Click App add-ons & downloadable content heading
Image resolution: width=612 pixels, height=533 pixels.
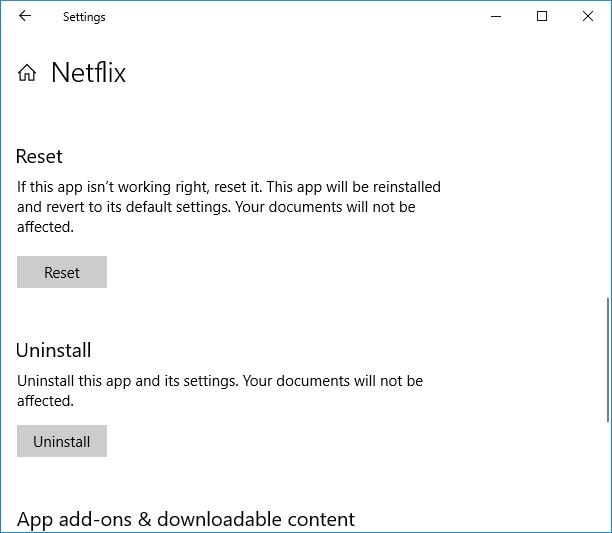point(186,520)
